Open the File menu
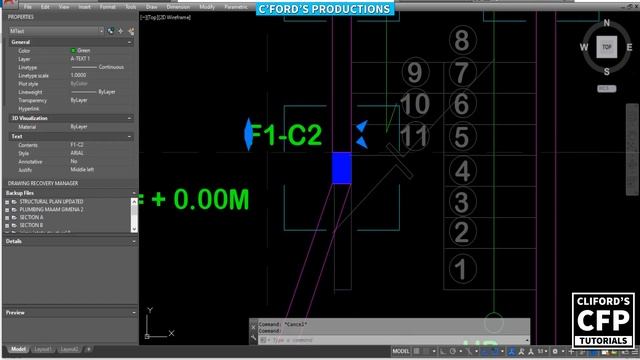 click(x=28, y=7)
